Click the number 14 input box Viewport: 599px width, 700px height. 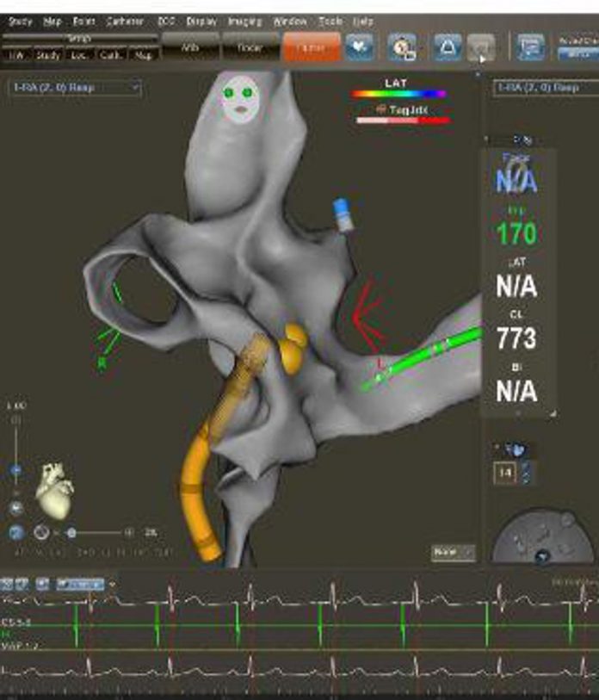coord(503,472)
